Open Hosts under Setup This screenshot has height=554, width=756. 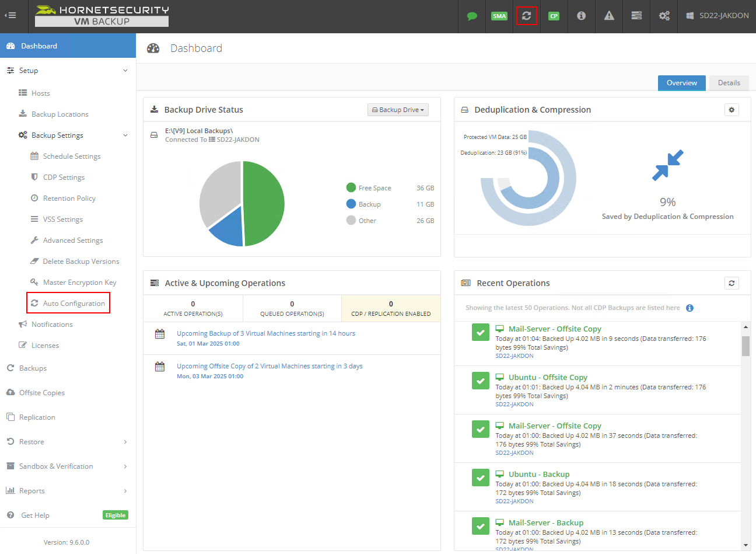tap(40, 93)
